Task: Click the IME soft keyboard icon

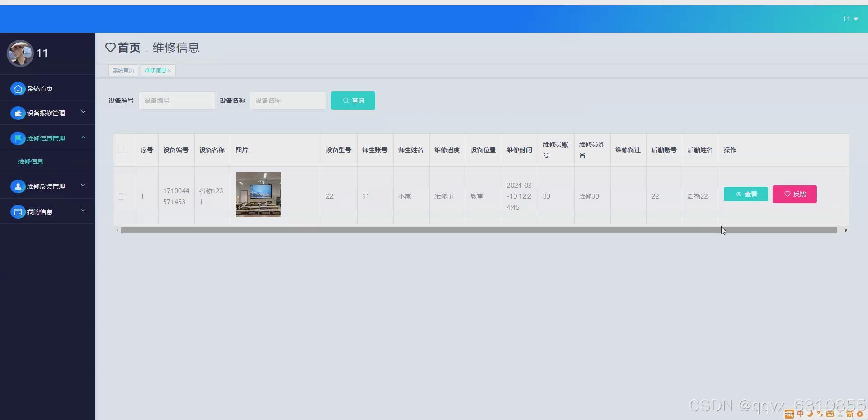Action: point(830,414)
